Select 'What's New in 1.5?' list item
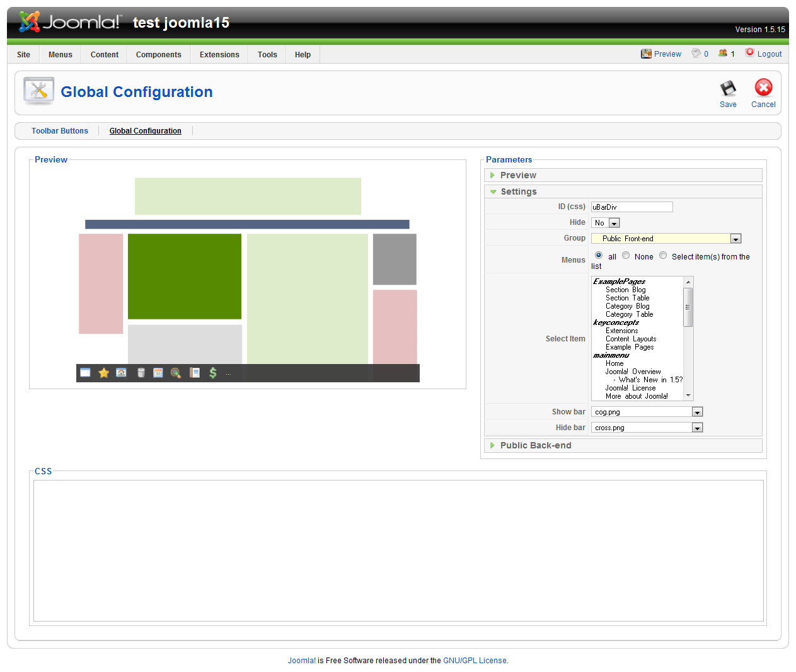This screenshot has width=796, height=672. [648, 380]
